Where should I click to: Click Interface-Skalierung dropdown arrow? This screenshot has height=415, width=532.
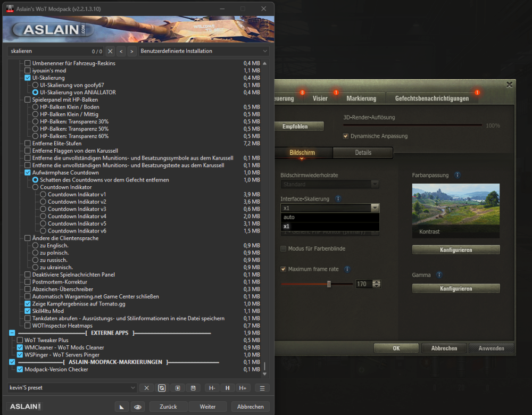click(x=375, y=207)
